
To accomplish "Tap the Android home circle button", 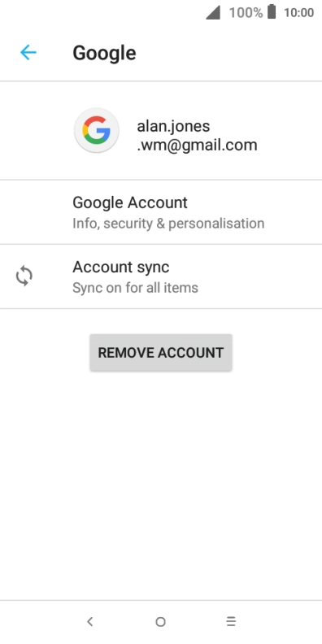I will pyautogui.click(x=160, y=622).
